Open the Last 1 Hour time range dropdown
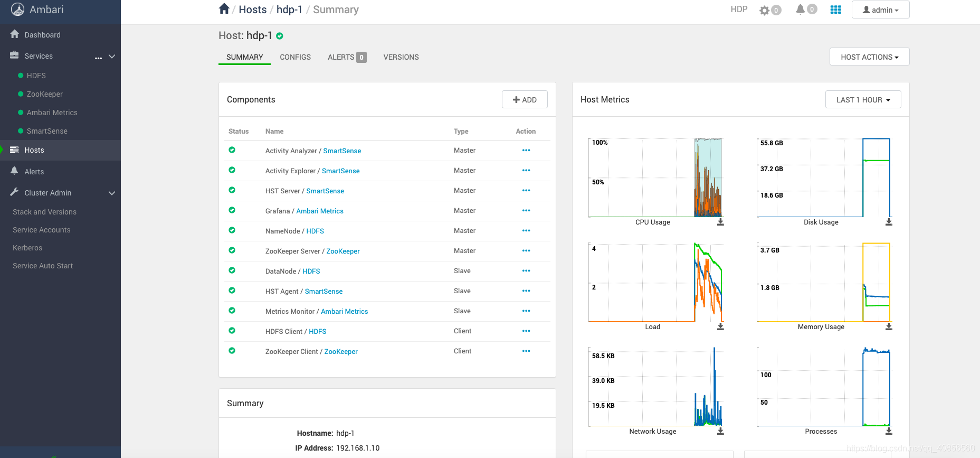This screenshot has width=980, height=458. tap(863, 100)
